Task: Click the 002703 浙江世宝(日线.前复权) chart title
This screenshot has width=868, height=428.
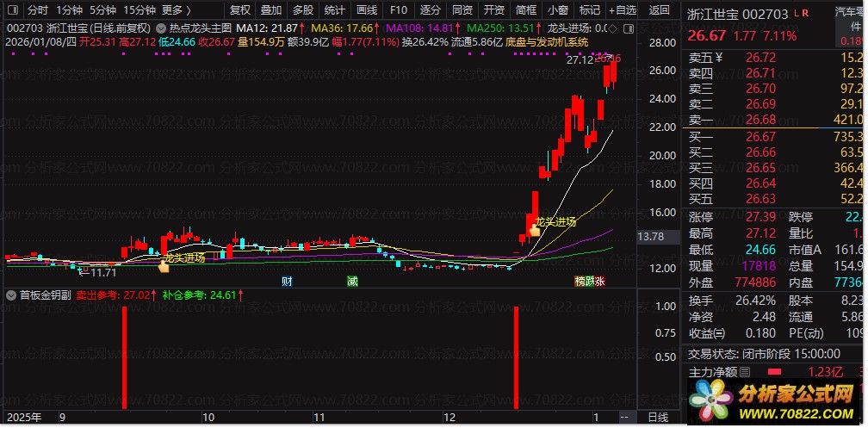Action: [x=77, y=28]
